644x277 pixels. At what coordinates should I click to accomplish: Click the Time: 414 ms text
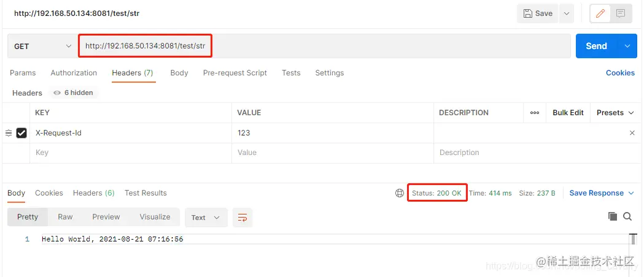point(491,193)
